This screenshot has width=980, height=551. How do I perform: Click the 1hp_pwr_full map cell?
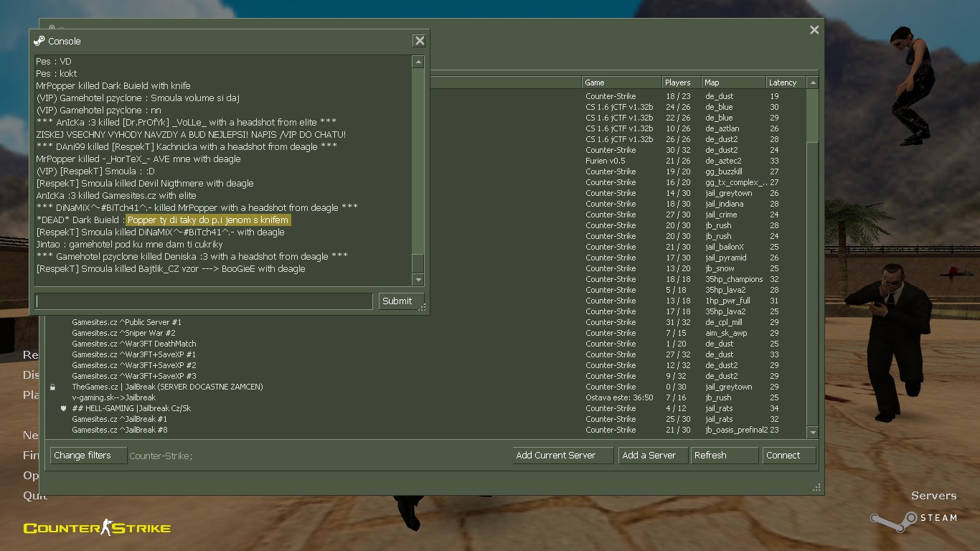coord(727,301)
